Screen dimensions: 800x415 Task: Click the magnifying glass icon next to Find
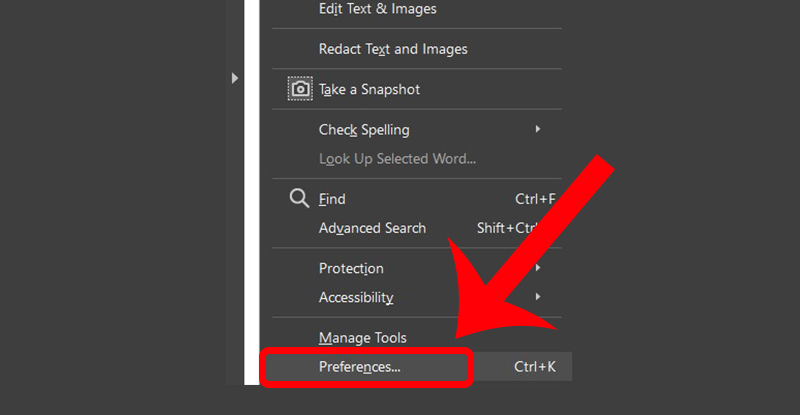tap(299, 198)
